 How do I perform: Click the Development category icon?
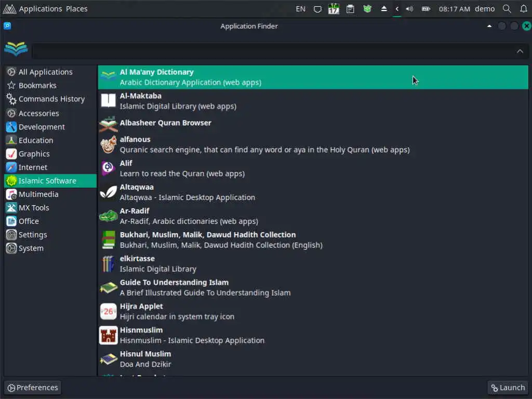tap(11, 127)
